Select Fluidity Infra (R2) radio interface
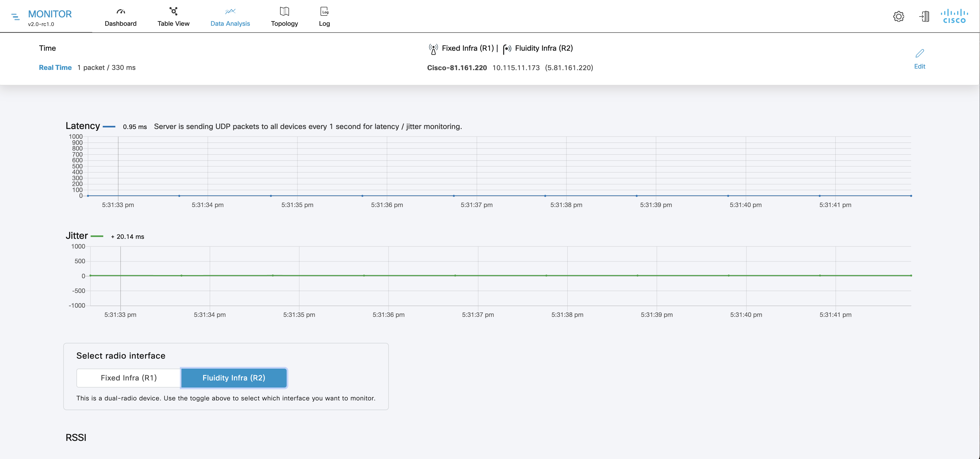980x459 pixels. tap(234, 378)
